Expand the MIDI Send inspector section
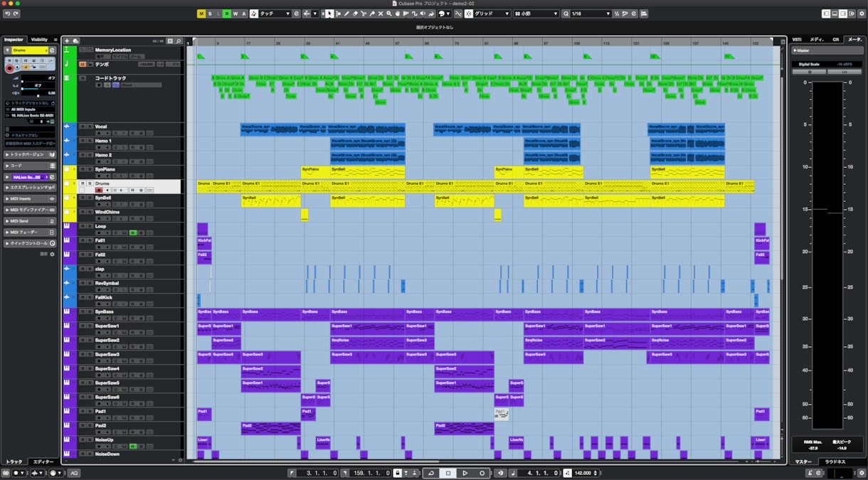 29,221
